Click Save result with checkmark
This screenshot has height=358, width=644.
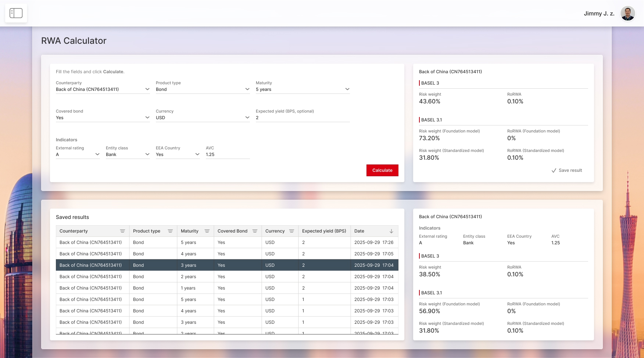pyautogui.click(x=566, y=170)
